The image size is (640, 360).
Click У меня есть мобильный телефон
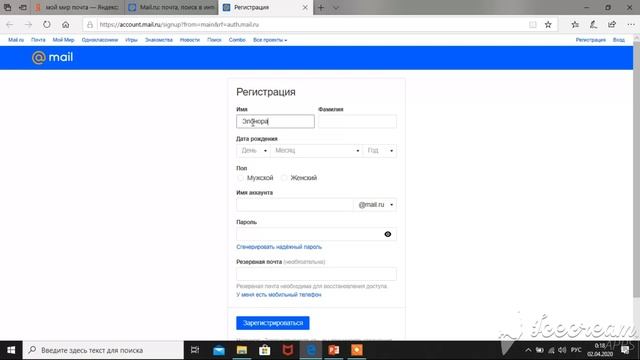[279, 295]
